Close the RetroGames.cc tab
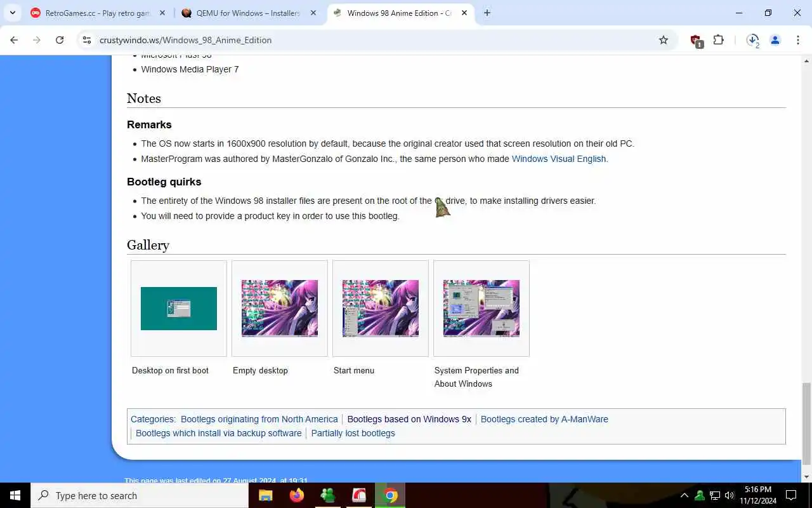812x508 pixels. click(x=162, y=13)
